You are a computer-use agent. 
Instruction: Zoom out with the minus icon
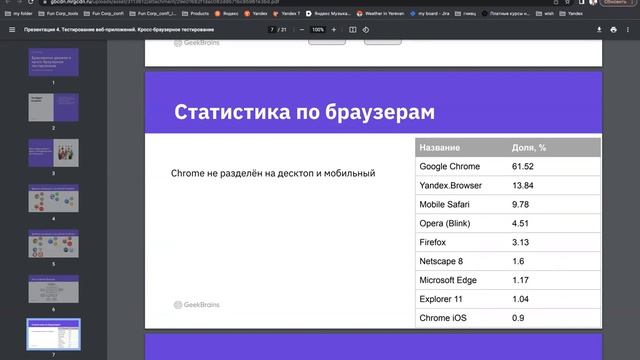pyautogui.click(x=302, y=30)
